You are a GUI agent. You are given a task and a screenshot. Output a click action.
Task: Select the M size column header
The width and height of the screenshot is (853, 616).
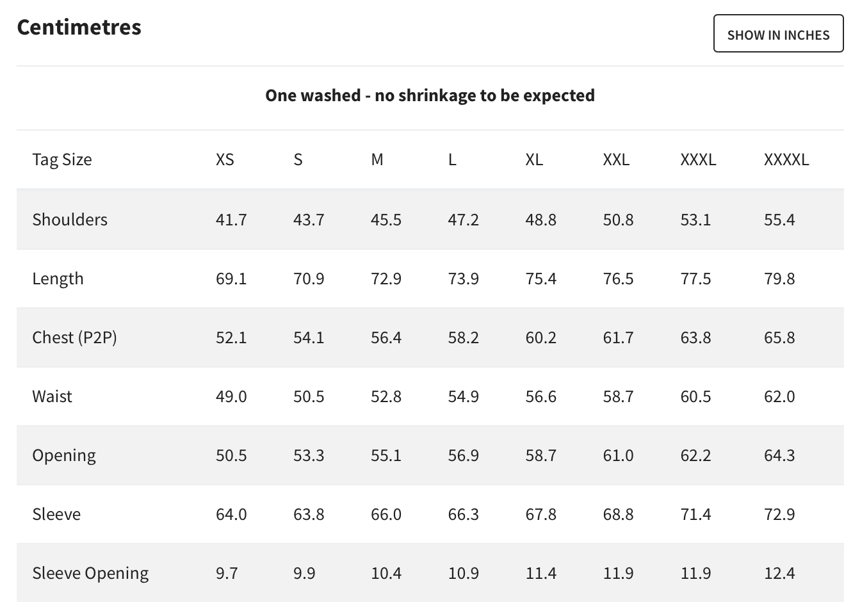(x=377, y=159)
